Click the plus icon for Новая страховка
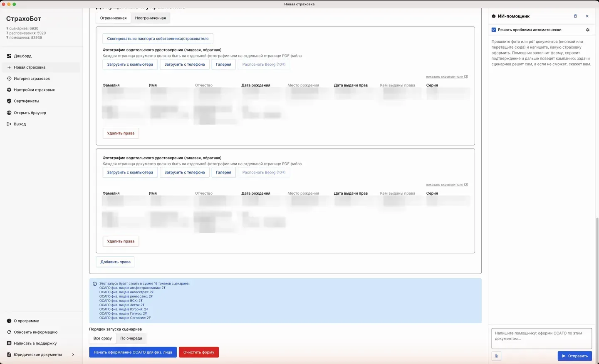The height and width of the screenshot is (364, 599). point(9,67)
